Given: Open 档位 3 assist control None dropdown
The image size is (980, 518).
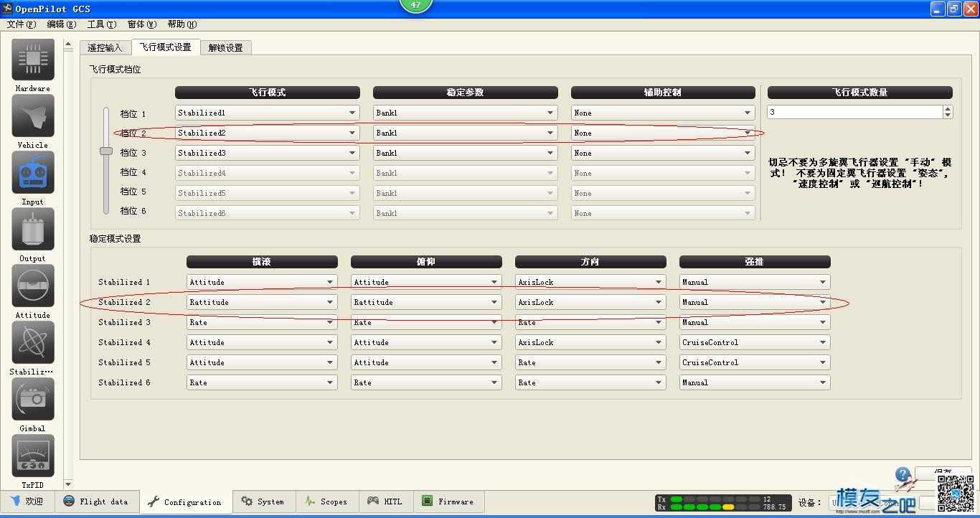Looking at the screenshot, I should [x=664, y=153].
